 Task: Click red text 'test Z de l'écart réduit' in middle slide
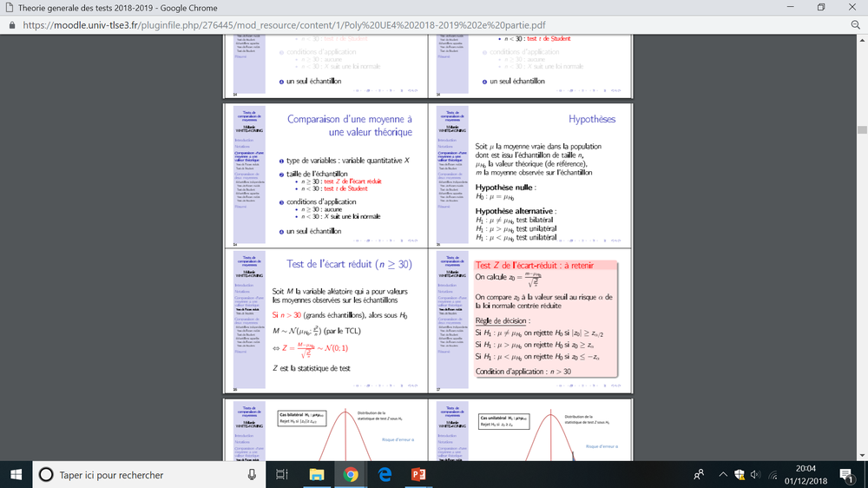(352, 181)
